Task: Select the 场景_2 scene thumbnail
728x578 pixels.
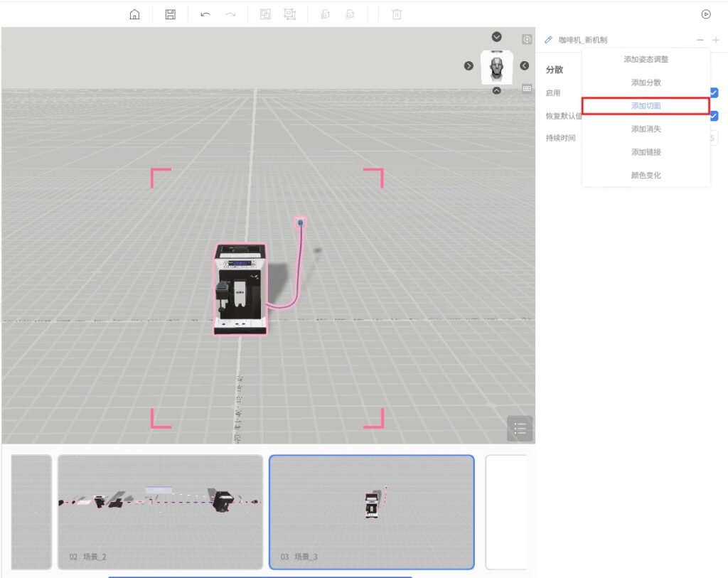Action: [160, 512]
